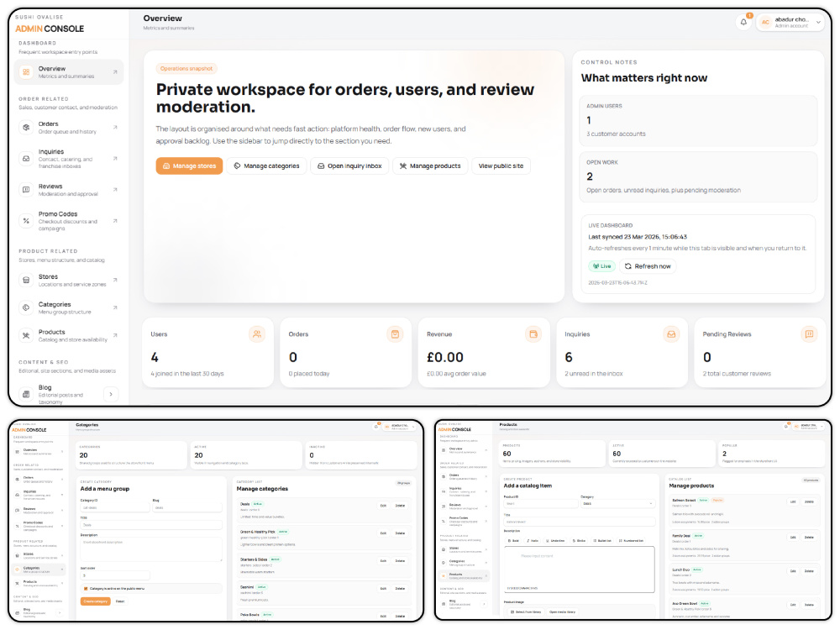Click Underline in the Products description toolbar
The width and height of the screenshot is (840, 630).
(x=555, y=541)
